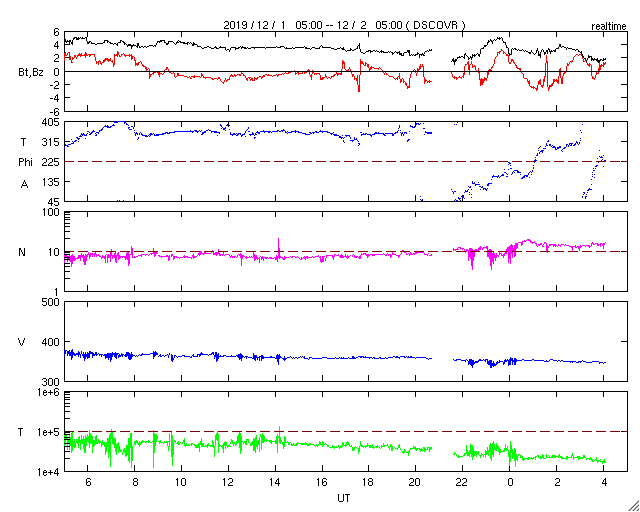Click the '20' hour tick on UT axis
Image resolution: width=640 pixels, height=512 pixels.
click(416, 482)
